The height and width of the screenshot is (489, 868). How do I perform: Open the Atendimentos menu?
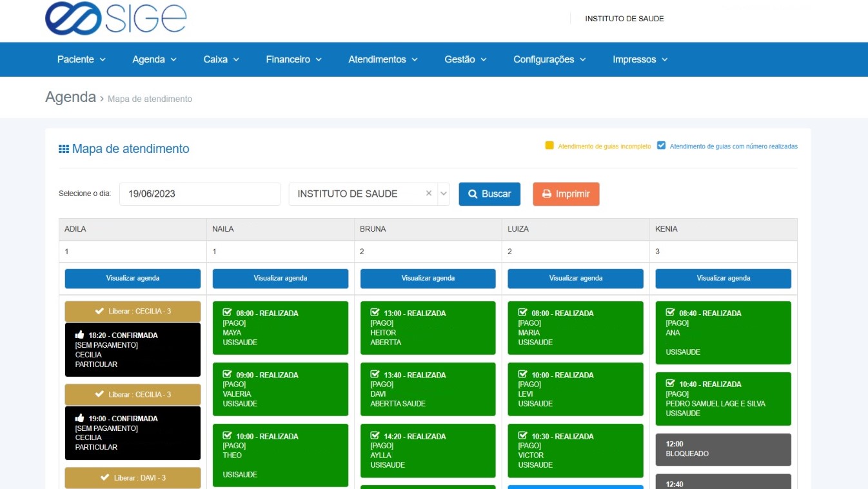pyautogui.click(x=383, y=59)
